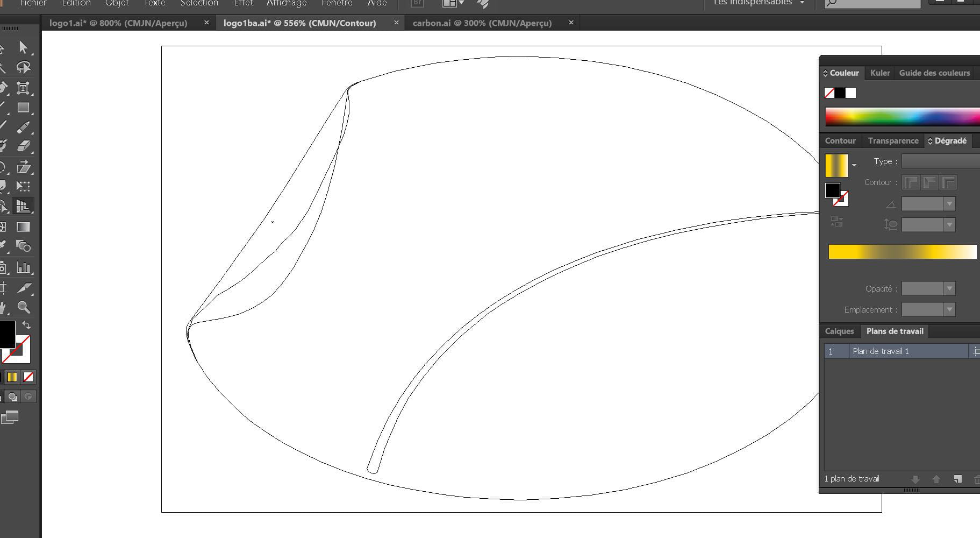
Task: Select the Plan de travail 1 row
Action: point(902,351)
